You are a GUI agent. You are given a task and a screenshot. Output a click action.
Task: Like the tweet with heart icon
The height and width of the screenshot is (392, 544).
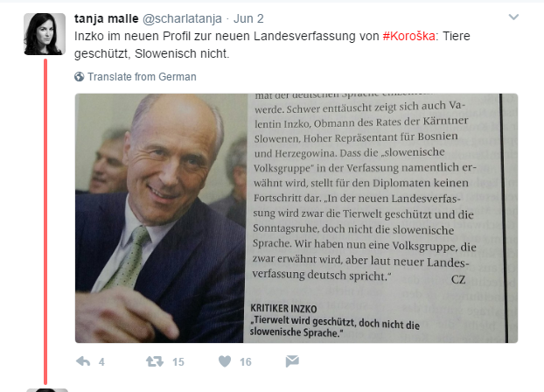click(225, 361)
